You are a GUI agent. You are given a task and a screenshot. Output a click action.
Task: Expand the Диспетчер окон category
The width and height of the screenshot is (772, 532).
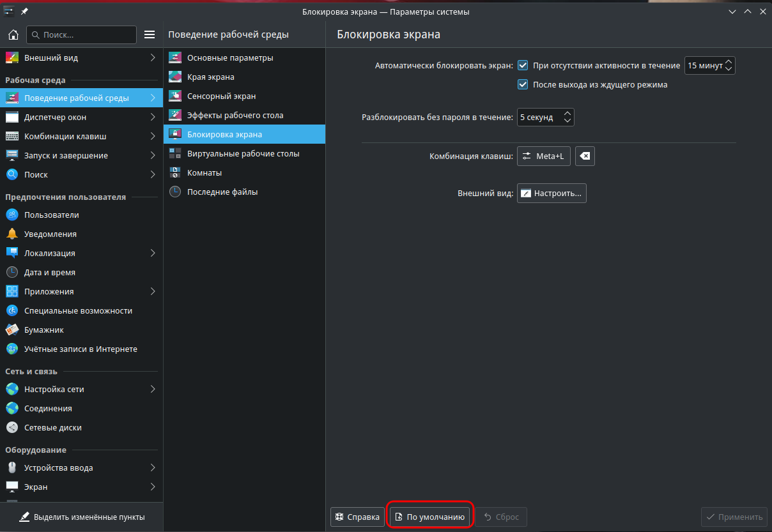[152, 117]
